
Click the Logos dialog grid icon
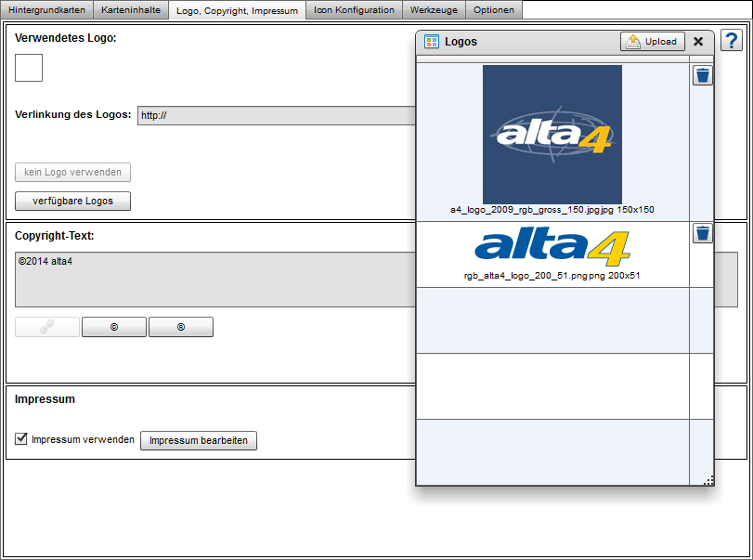[431, 42]
